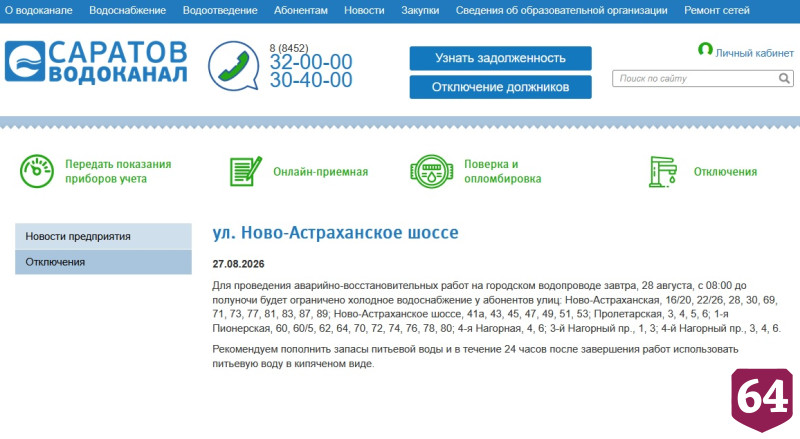Open 'Сведения об образовательной организации'
800x439 pixels.
[x=561, y=10]
